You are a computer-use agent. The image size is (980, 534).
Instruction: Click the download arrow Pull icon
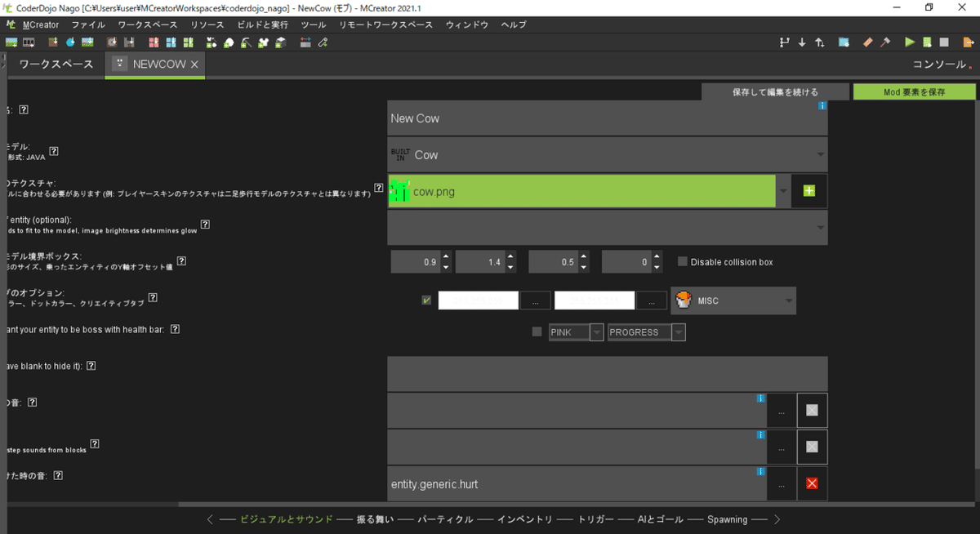(x=803, y=42)
